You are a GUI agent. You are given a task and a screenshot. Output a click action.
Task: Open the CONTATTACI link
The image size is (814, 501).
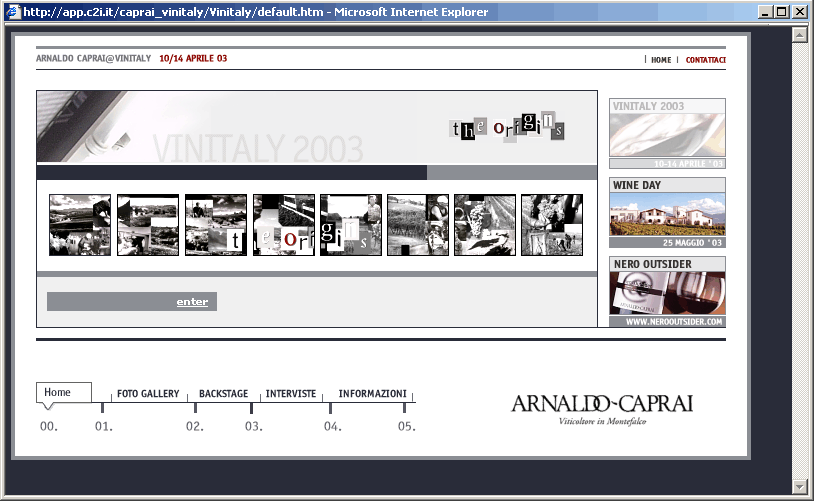tap(706, 60)
